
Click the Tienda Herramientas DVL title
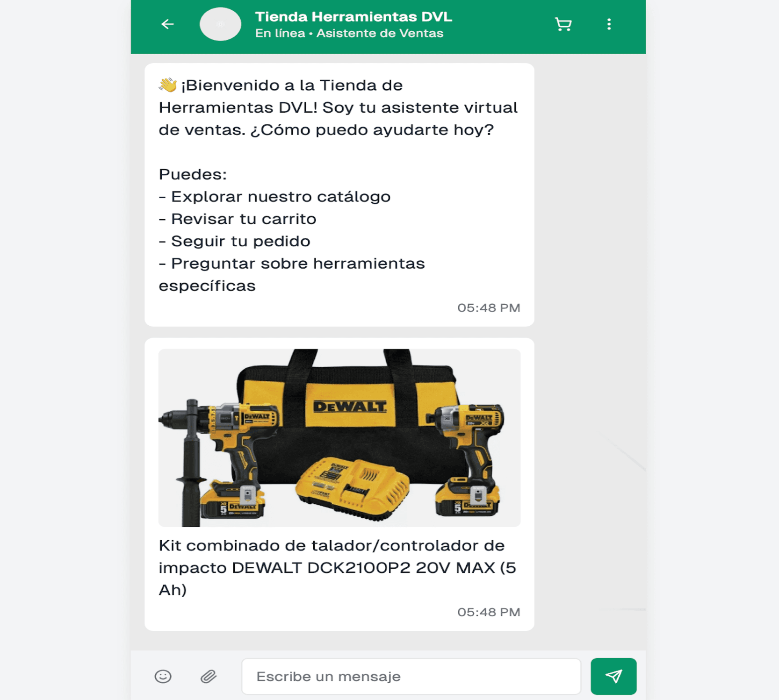(x=353, y=17)
